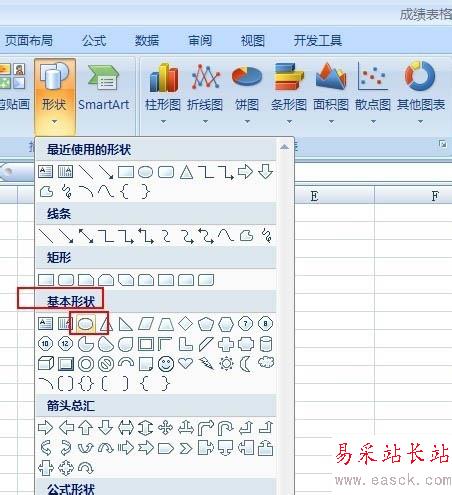
Task: Insert the Cloud shape
Action: (x=266, y=362)
